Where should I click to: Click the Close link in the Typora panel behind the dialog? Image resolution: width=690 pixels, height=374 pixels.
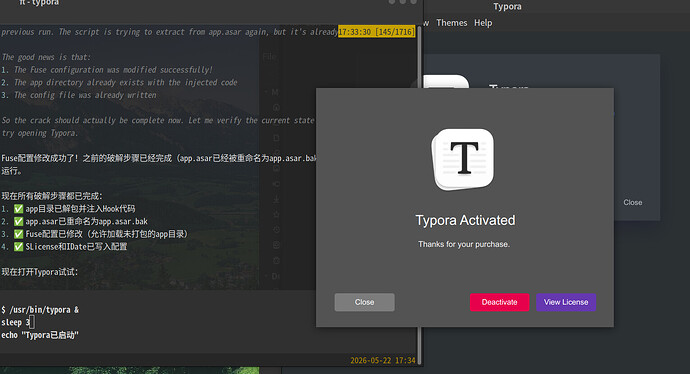click(x=632, y=202)
